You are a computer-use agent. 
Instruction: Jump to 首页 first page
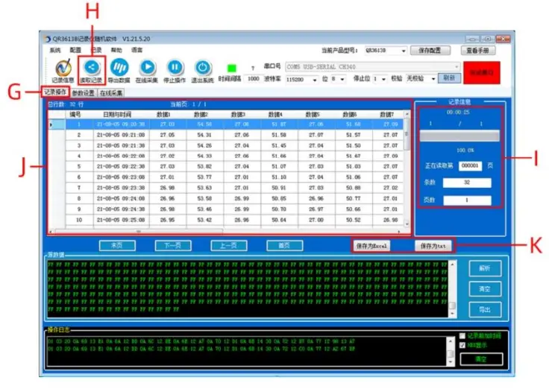point(284,245)
